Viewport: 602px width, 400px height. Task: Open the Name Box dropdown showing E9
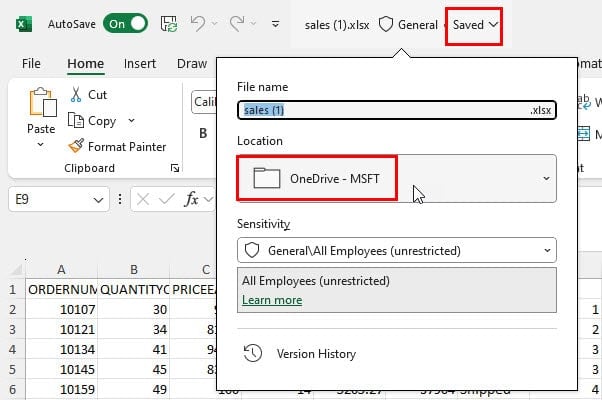(98, 200)
